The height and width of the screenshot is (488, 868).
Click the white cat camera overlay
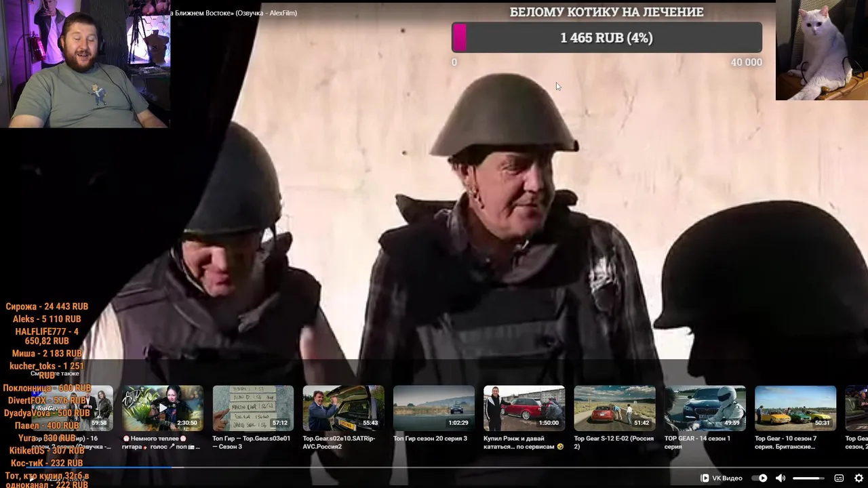coord(822,50)
